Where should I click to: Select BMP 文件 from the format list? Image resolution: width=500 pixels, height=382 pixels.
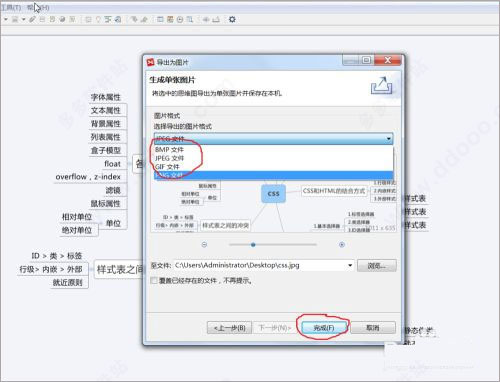click(274, 149)
